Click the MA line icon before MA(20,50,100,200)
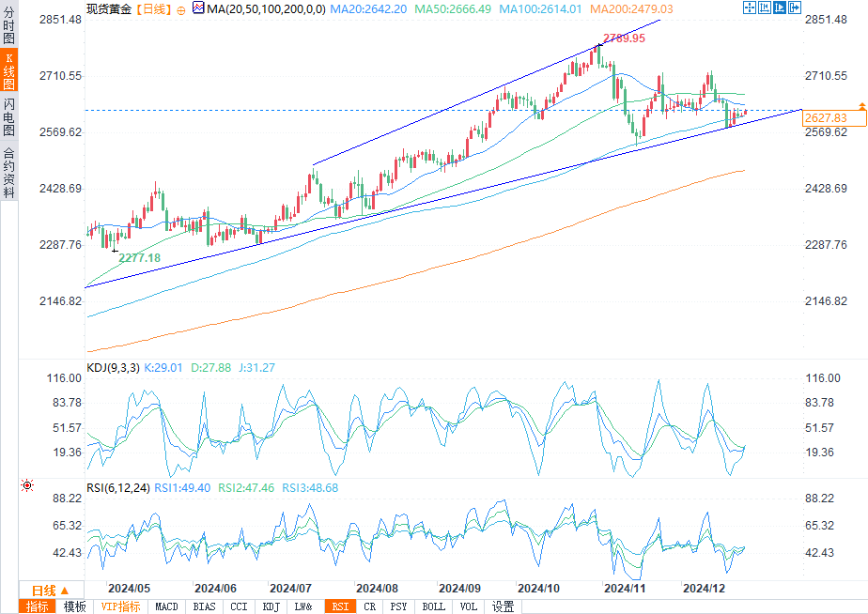 [197, 8]
